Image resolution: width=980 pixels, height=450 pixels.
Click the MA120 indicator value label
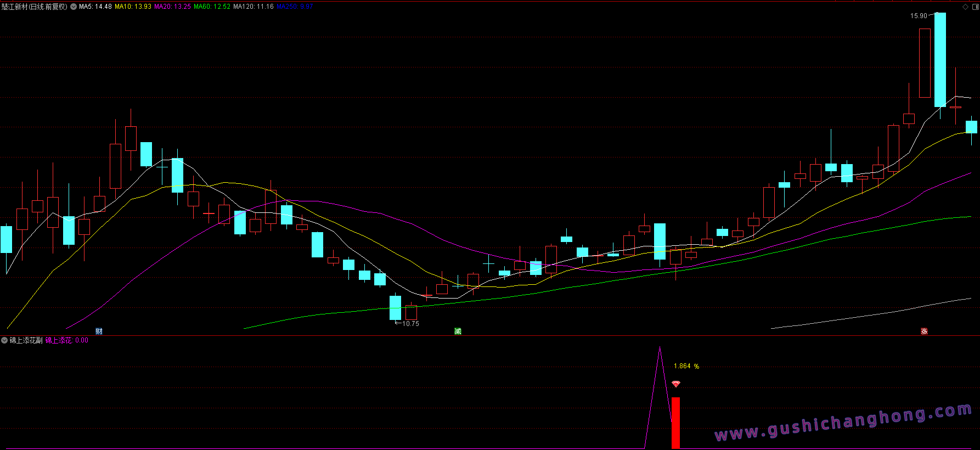click(253, 7)
